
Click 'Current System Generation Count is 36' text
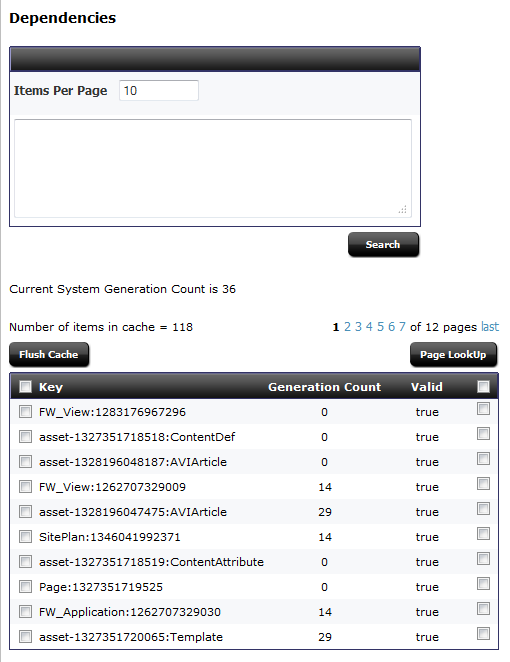click(122, 289)
